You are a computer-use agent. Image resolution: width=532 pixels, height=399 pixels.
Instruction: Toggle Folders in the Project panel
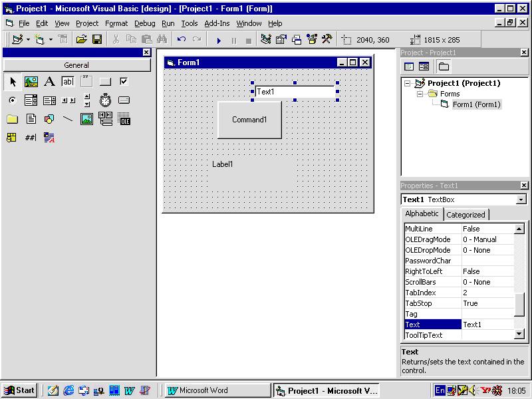point(444,66)
